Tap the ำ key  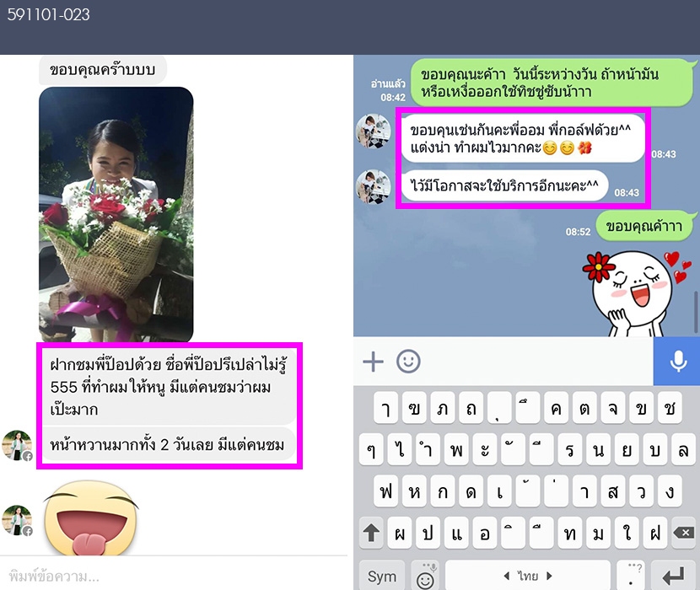point(428,449)
